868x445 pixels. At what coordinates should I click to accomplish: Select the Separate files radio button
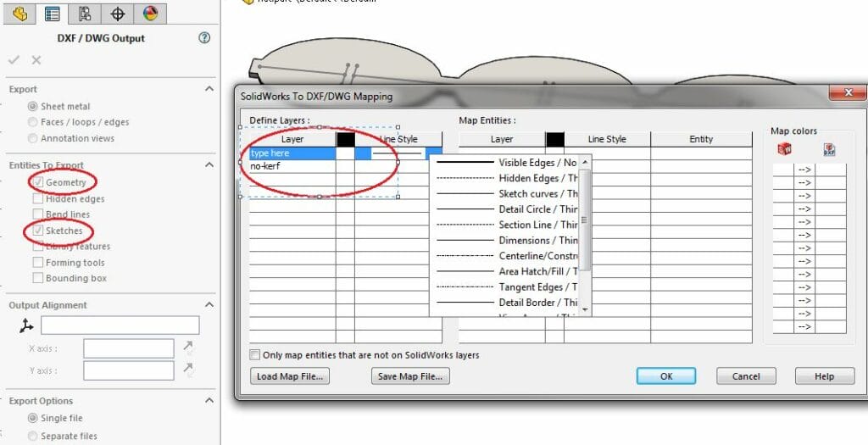coord(33,436)
